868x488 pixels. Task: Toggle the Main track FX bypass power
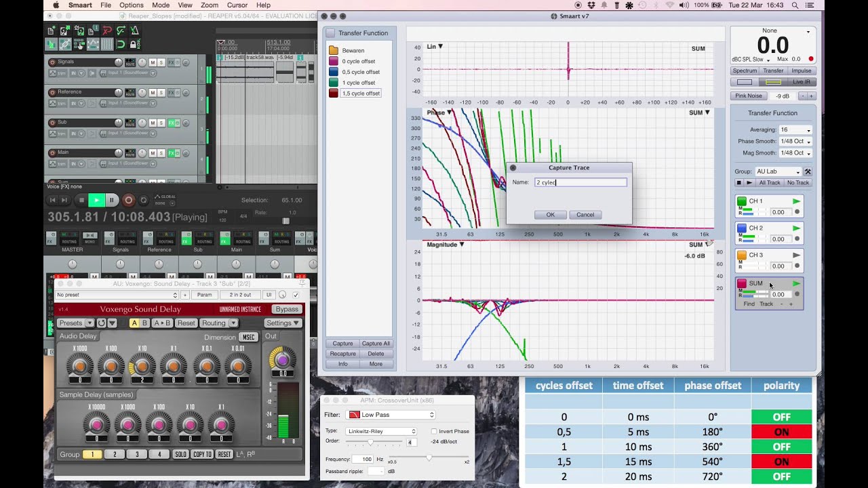point(177,152)
